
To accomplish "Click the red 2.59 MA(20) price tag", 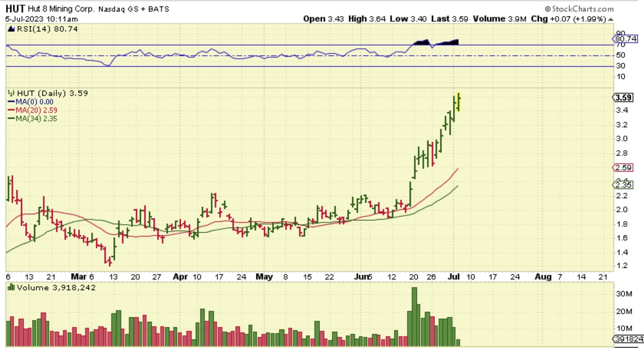I will pyautogui.click(x=623, y=168).
